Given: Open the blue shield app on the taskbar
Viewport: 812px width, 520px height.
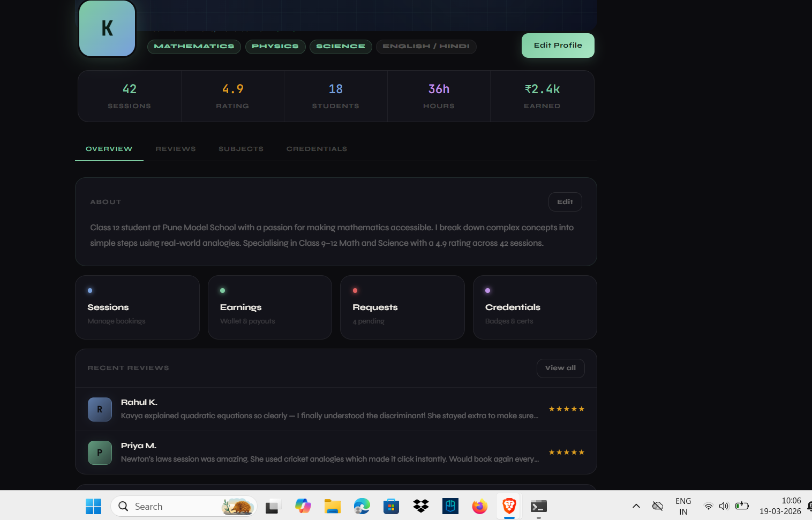Looking at the screenshot, I should pos(450,507).
